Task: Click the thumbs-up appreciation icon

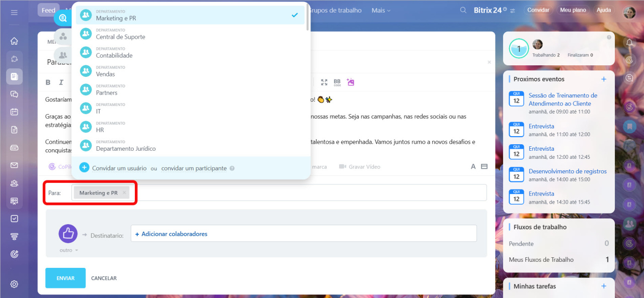Action: (68, 234)
